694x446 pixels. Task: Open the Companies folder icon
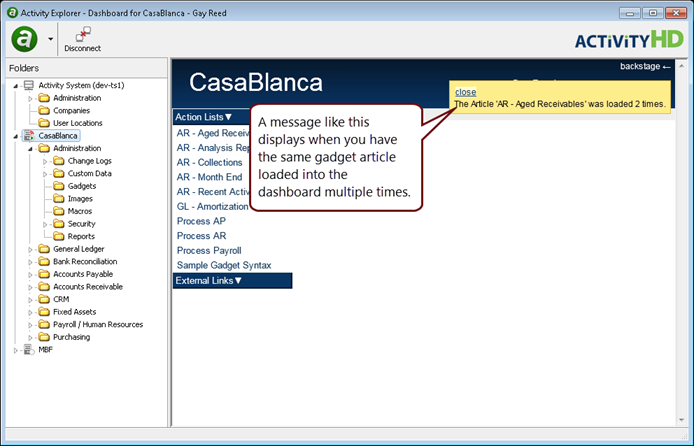(x=44, y=110)
